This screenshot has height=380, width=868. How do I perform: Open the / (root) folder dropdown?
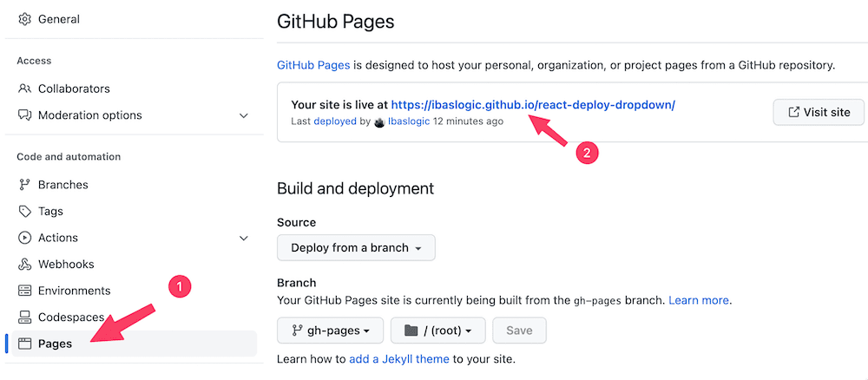pyautogui.click(x=437, y=331)
